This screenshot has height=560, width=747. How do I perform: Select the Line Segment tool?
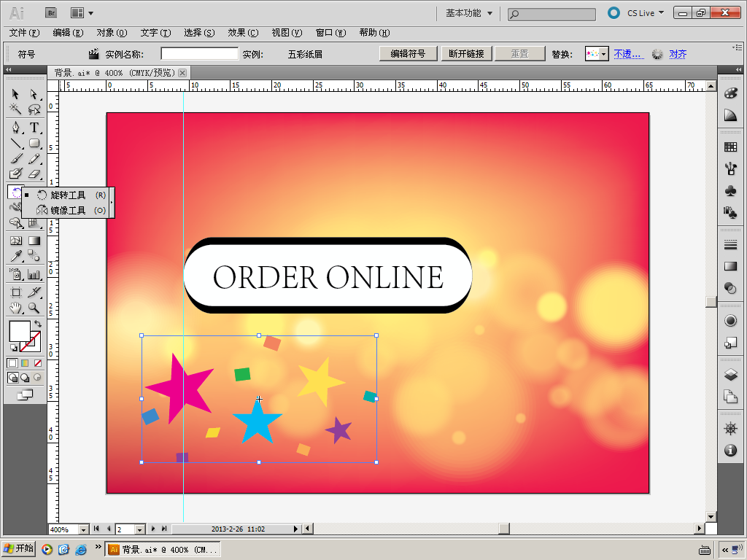[16, 143]
